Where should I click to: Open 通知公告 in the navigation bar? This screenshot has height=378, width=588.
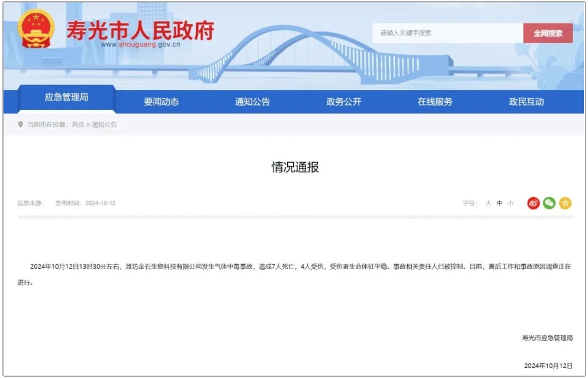(x=252, y=102)
